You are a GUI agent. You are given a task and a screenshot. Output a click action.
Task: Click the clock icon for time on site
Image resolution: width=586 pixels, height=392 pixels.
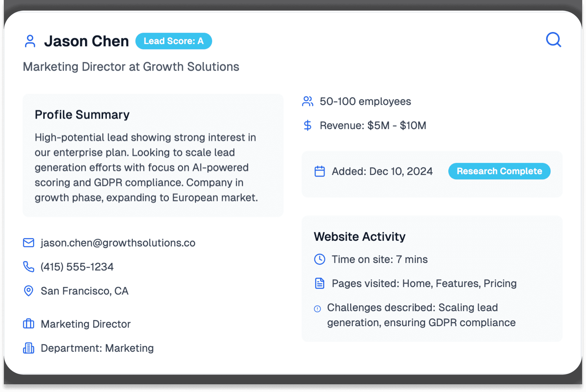(320, 259)
